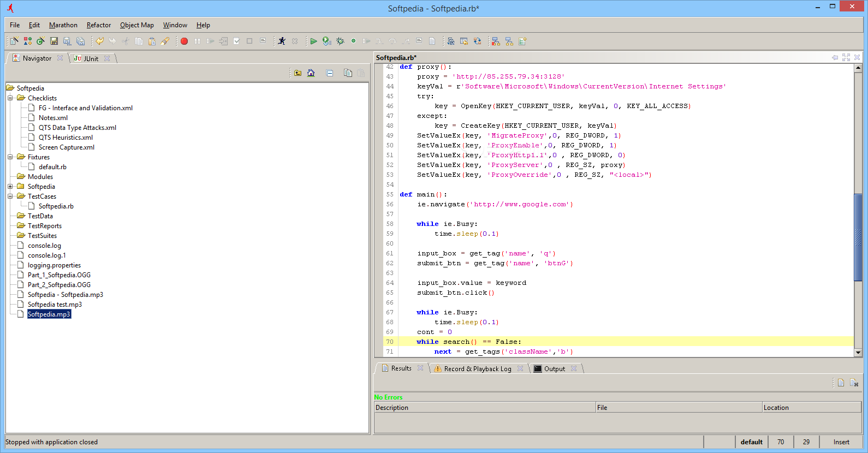Image resolution: width=868 pixels, height=453 pixels.
Task: Click the New Fixture green C icon
Action: 40,41
